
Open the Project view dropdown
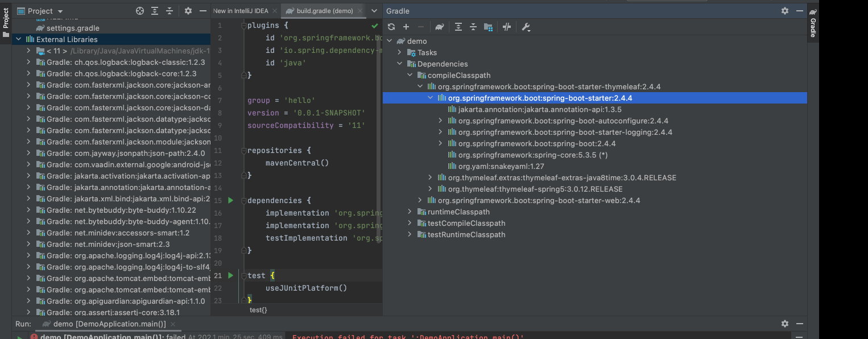(60, 11)
